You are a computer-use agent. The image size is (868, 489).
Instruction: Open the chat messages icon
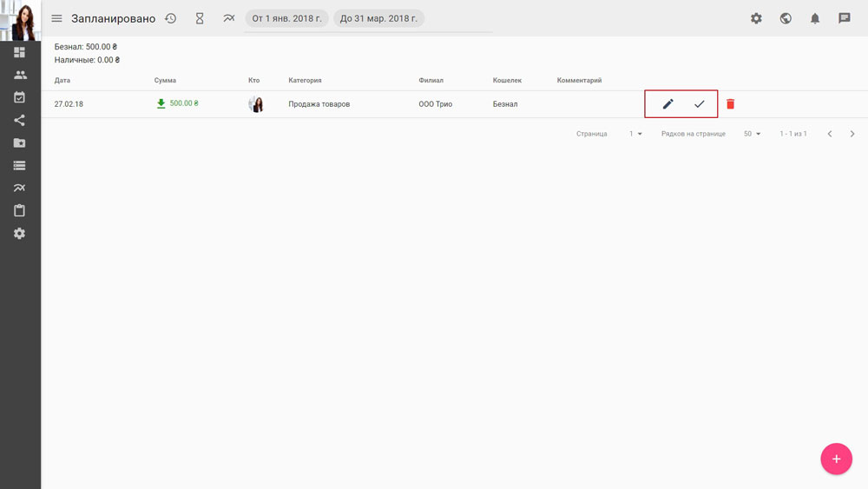pyautogui.click(x=845, y=18)
